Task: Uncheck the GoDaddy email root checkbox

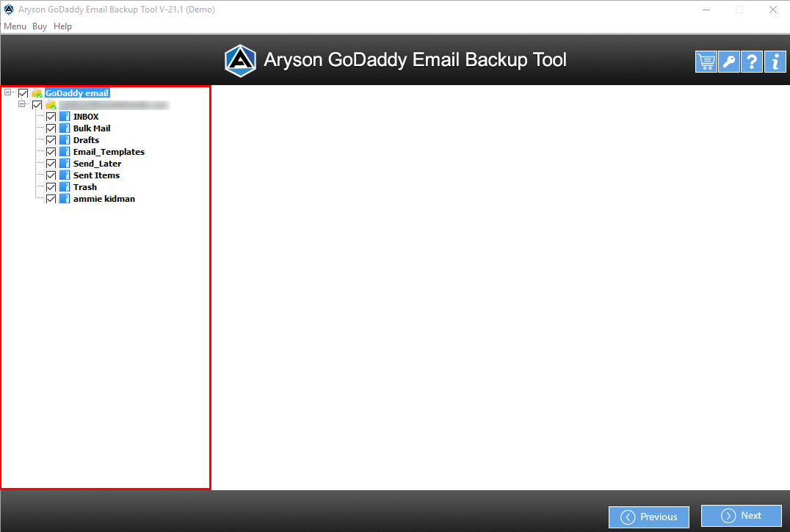Action: [x=23, y=93]
